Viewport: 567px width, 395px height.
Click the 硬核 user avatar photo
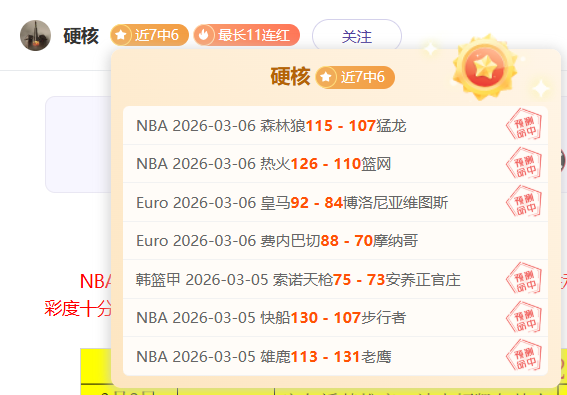click(x=35, y=35)
